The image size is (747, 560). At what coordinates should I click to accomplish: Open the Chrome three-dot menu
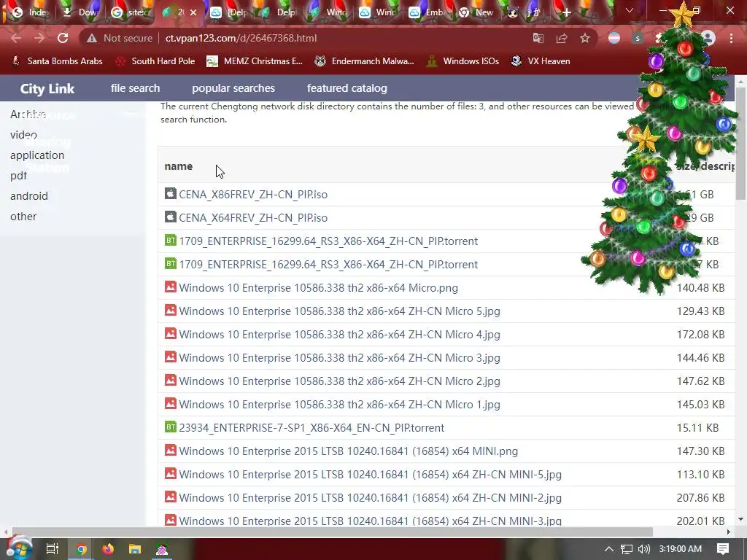[731, 38]
